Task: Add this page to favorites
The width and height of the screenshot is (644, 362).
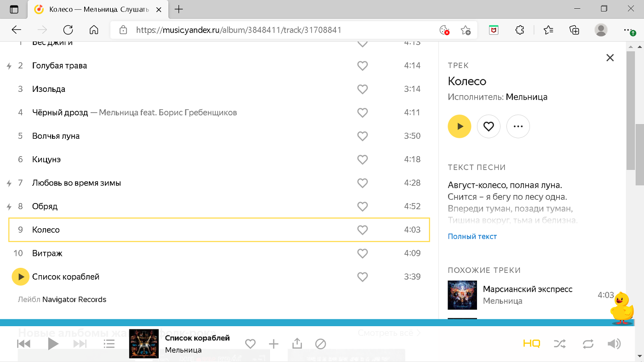Action: click(x=466, y=30)
